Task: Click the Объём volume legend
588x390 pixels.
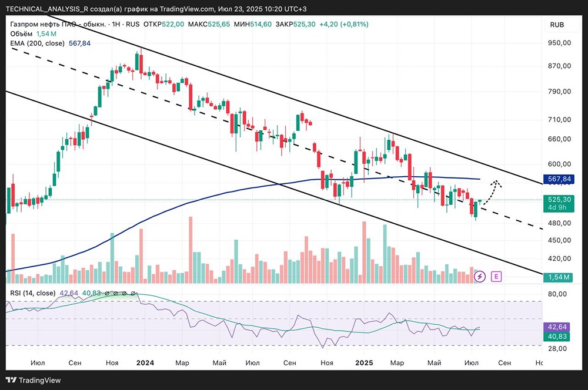Action: (x=21, y=33)
